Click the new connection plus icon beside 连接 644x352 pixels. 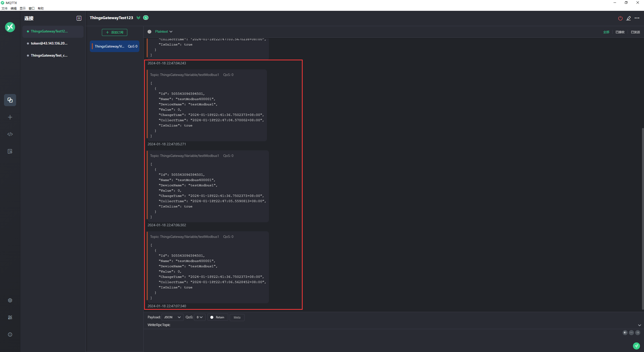[x=79, y=18]
